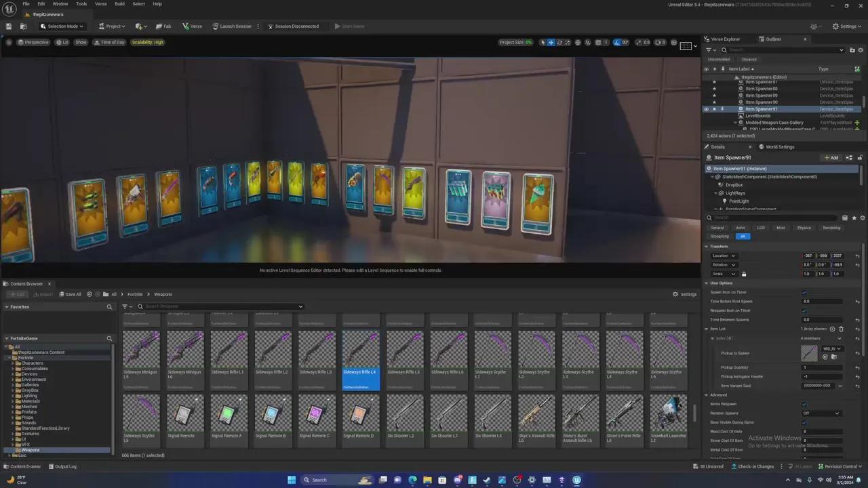Screen dimensions: 868x488
Task: Click the Favorites search magnifier icon
Action: pos(109,307)
